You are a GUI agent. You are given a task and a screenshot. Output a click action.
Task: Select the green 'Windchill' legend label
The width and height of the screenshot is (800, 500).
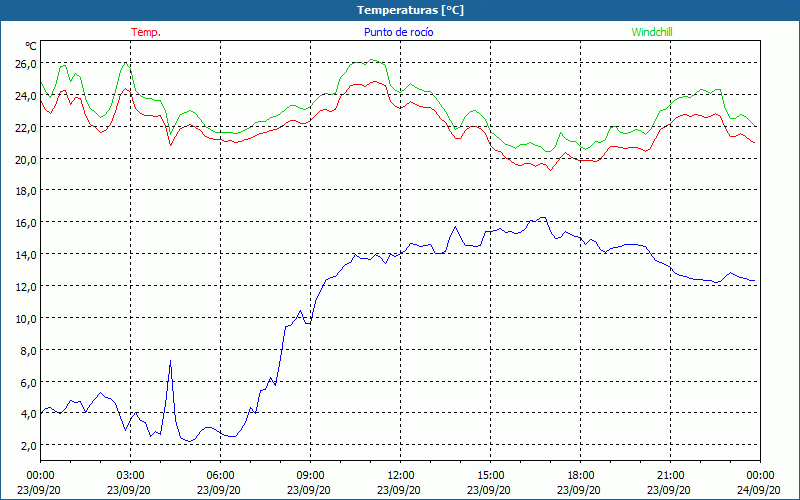[652, 32]
